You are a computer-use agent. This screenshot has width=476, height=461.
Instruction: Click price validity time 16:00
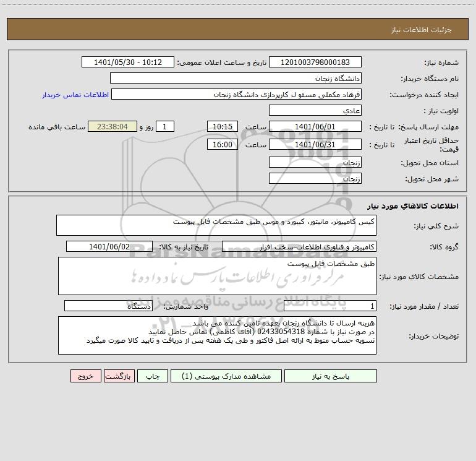click(222, 144)
